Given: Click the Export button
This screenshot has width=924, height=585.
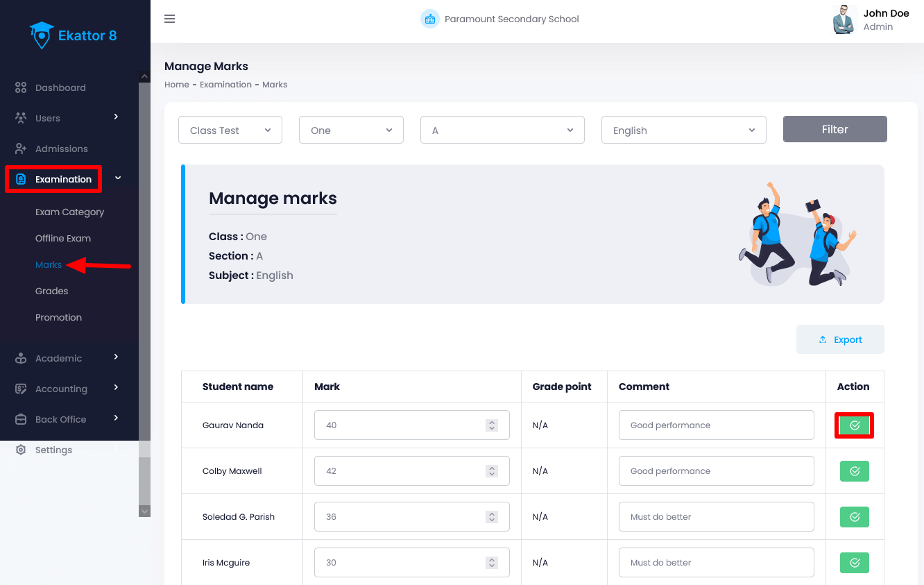Looking at the screenshot, I should [840, 340].
